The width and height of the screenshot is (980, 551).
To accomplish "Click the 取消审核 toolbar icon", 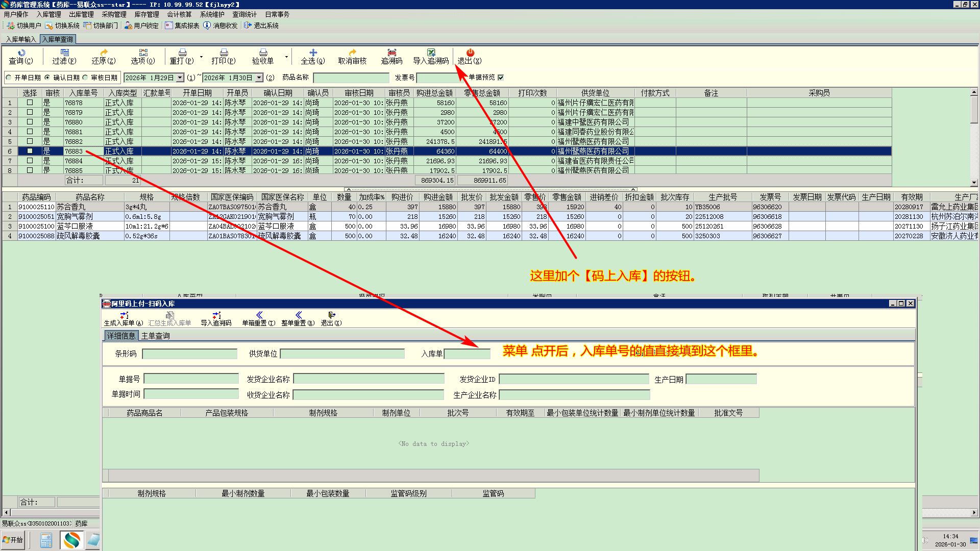I will (x=352, y=53).
